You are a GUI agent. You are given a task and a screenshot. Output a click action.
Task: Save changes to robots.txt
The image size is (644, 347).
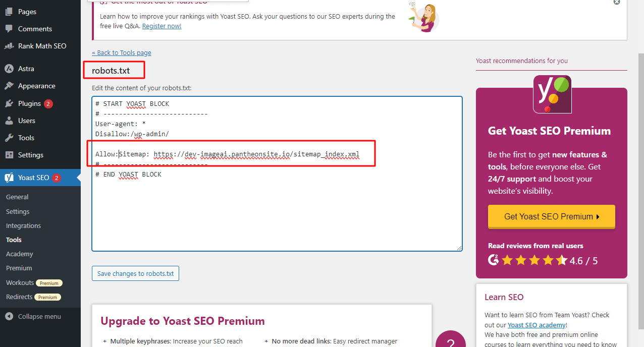click(x=135, y=273)
